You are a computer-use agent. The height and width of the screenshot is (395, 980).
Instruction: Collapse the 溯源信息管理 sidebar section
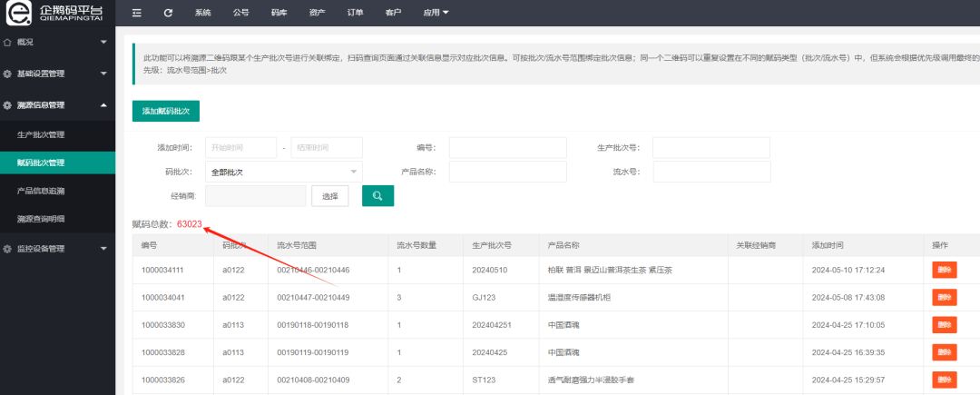tap(103, 105)
